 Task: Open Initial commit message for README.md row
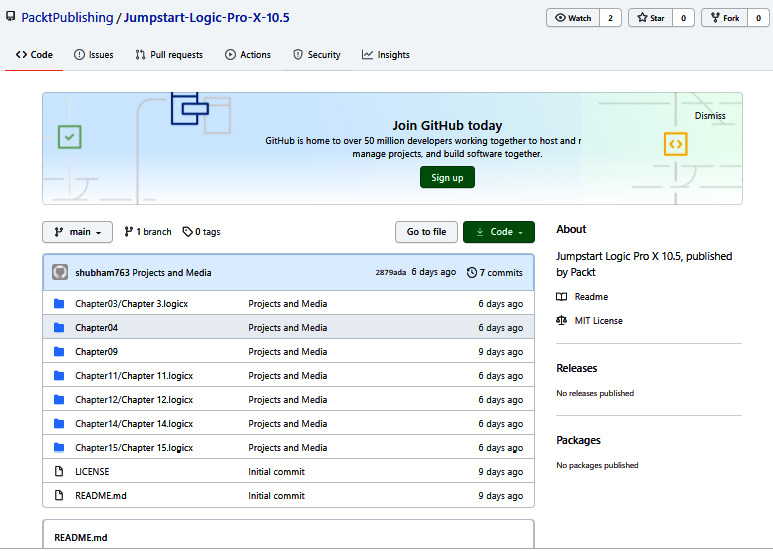coord(277,496)
